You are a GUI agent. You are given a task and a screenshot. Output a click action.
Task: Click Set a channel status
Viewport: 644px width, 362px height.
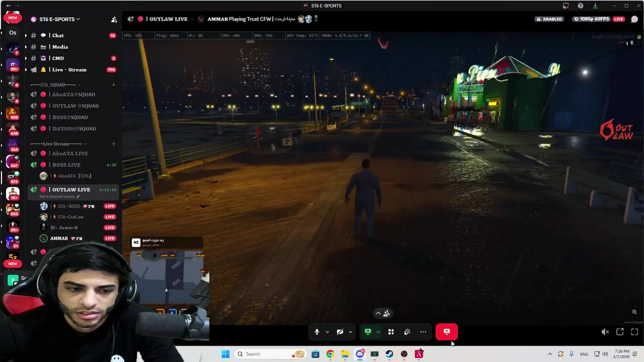point(59,197)
